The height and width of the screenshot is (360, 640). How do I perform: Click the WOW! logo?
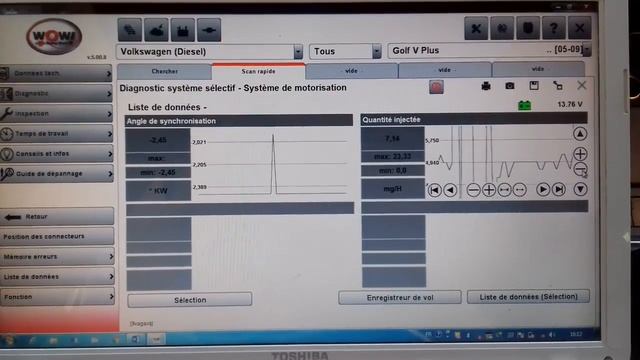tap(54, 37)
